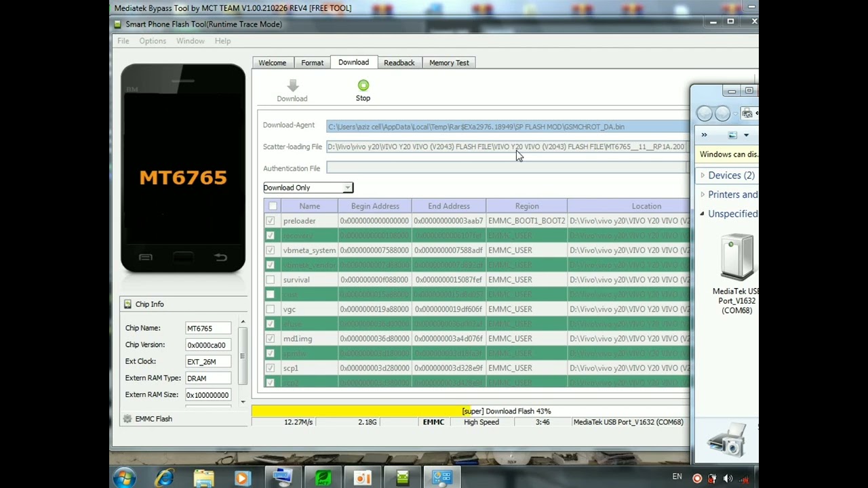Viewport: 868px width, 488px height.
Task: Switch to the Format tab
Action: (x=313, y=63)
